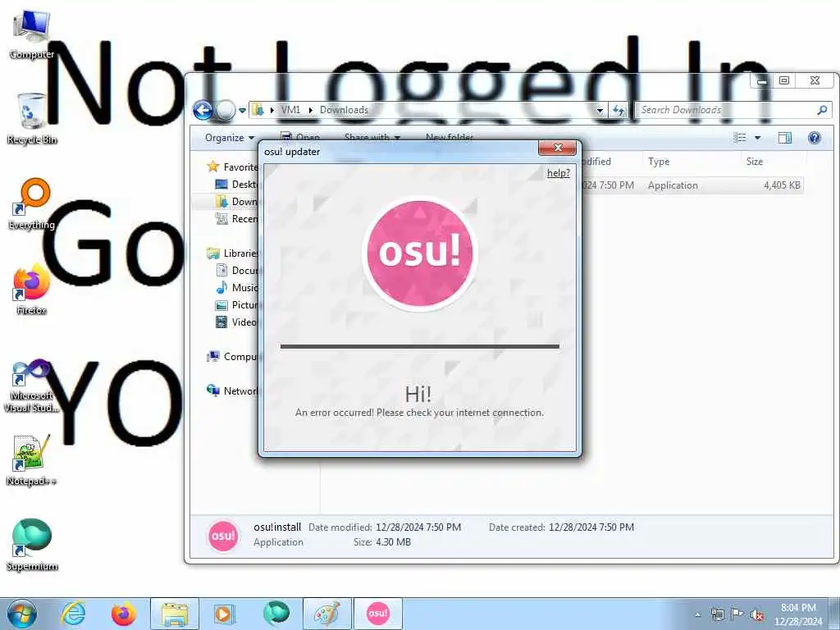The image size is (840, 630).
Task: Select the Everything search desktop shortcut
Action: click(x=32, y=204)
